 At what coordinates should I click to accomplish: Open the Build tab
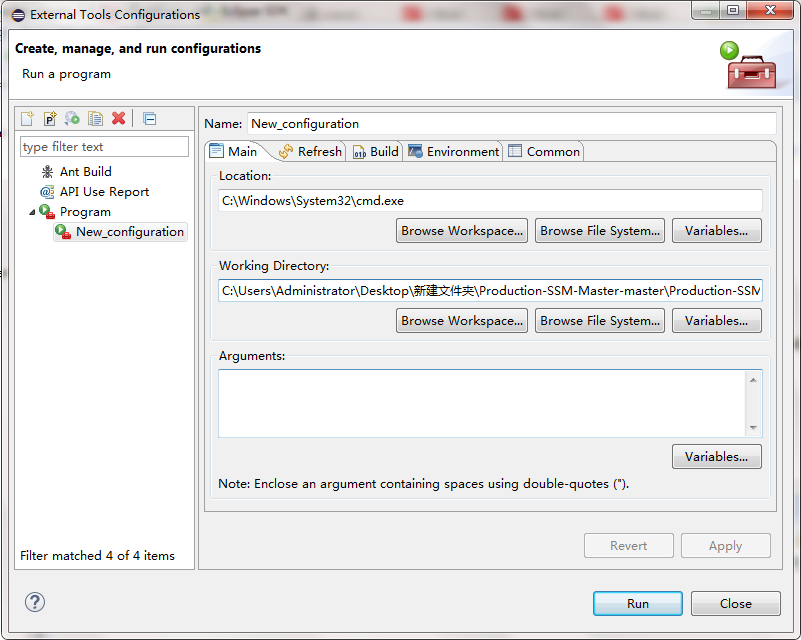pos(376,152)
